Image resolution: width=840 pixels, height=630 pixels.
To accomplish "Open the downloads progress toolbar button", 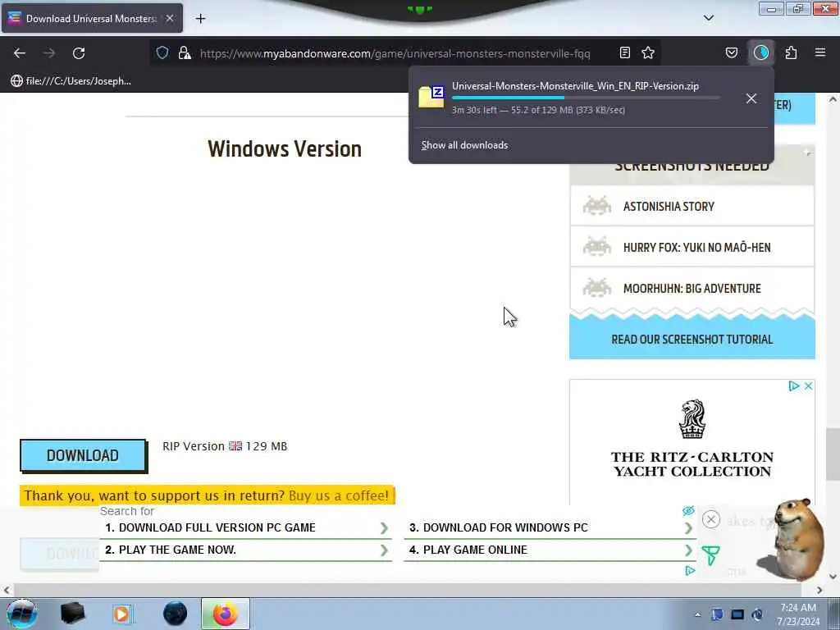I will [x=761, y=52].
